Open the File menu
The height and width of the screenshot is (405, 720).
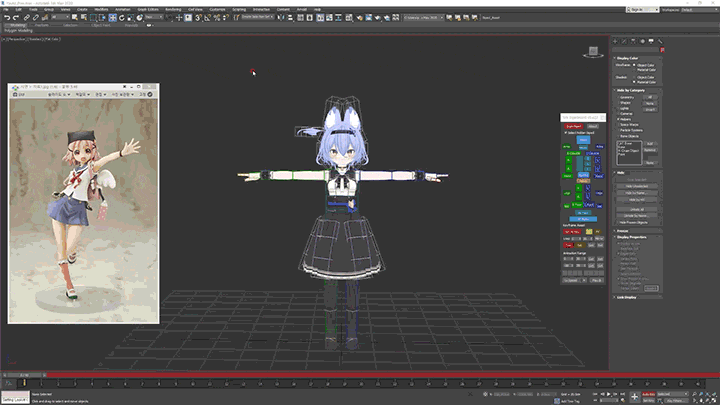point(6,9)
